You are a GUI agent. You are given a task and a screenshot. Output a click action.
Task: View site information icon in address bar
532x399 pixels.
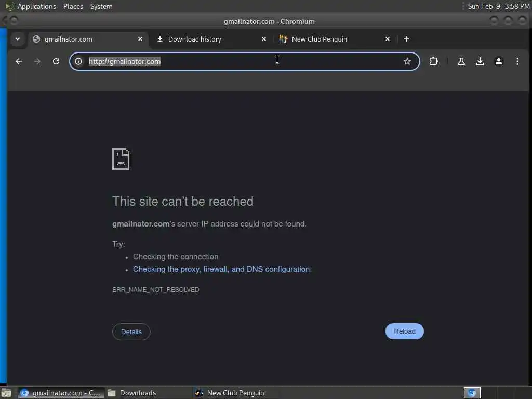(x=78, y=61)
